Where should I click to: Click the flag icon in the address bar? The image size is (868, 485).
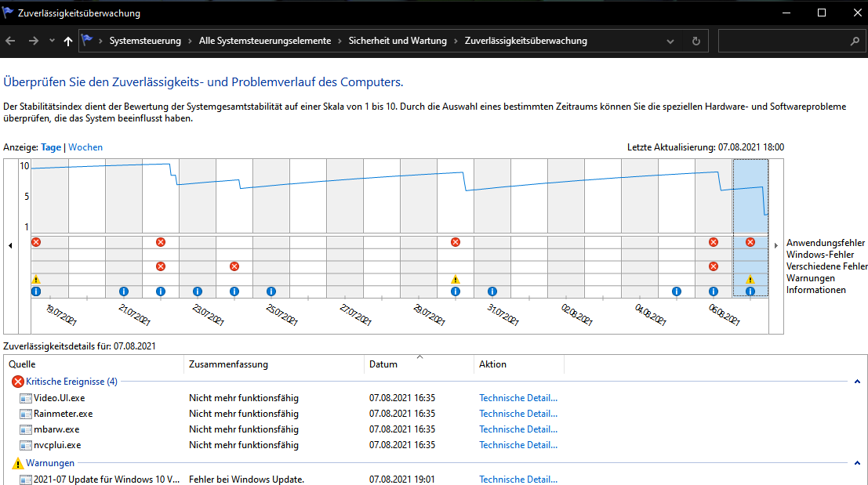click(x=87, y=40)
